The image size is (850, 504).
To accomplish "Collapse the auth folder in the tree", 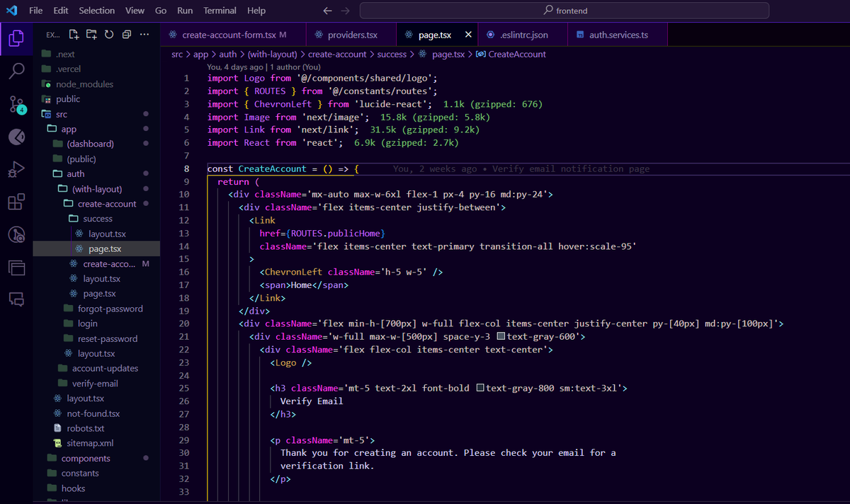I will coord(96,173).
